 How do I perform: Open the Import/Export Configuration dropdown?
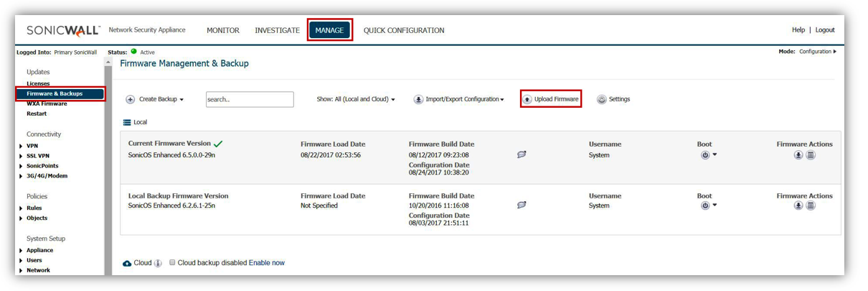(x=459, y=100)
